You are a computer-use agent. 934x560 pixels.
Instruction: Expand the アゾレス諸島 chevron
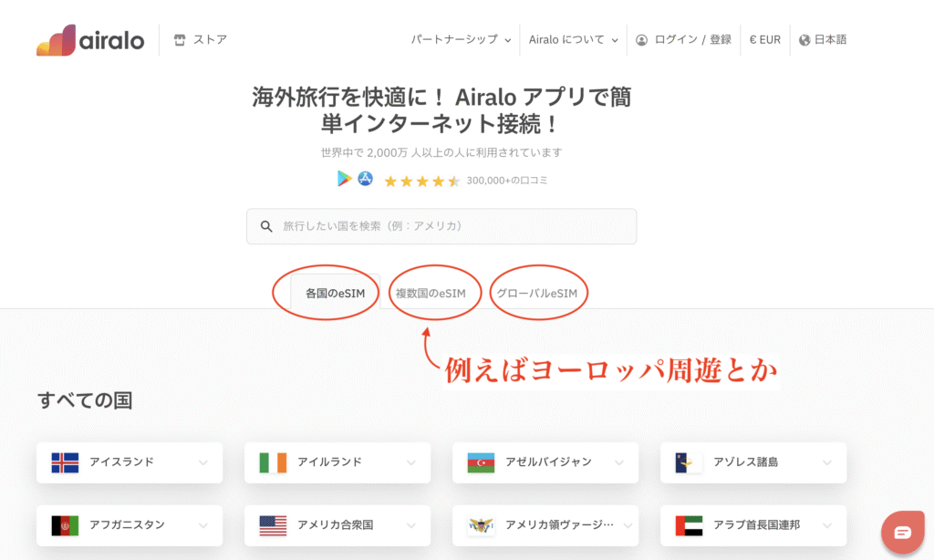point(826,462)
